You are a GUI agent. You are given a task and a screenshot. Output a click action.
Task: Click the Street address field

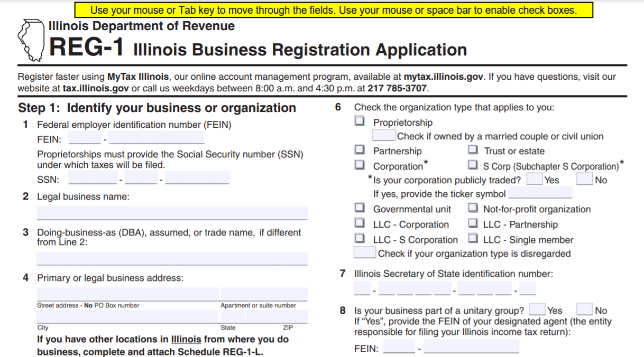point(127,294)
